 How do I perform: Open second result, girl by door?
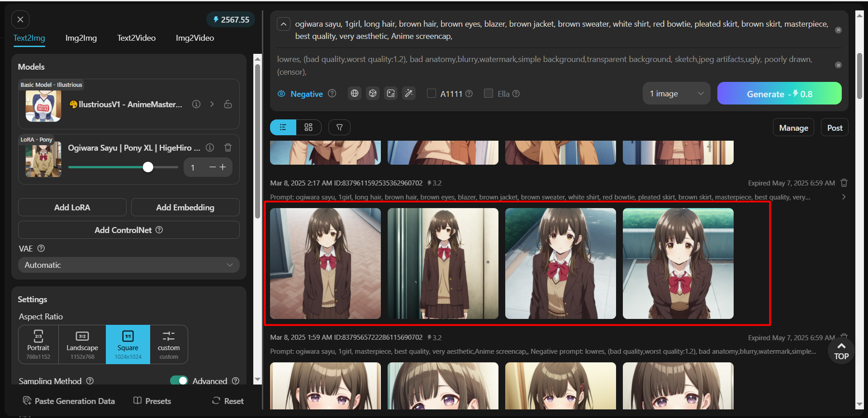(443, 263)
